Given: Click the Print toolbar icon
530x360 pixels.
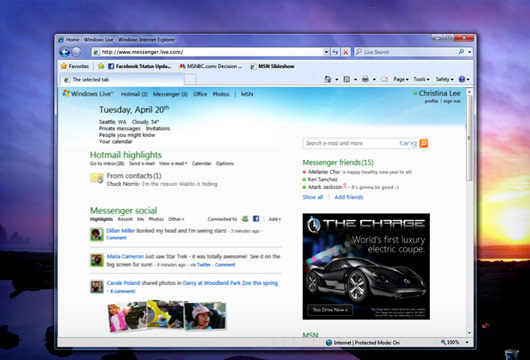Looking at the screenshot, I should (x=365, y=79).
